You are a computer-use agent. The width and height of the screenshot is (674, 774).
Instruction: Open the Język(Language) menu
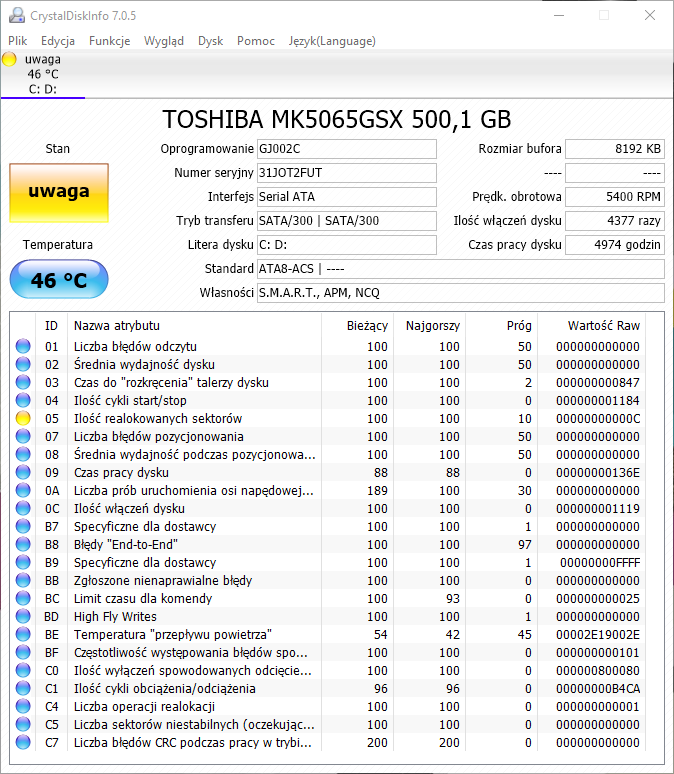(x=332, y=41)
